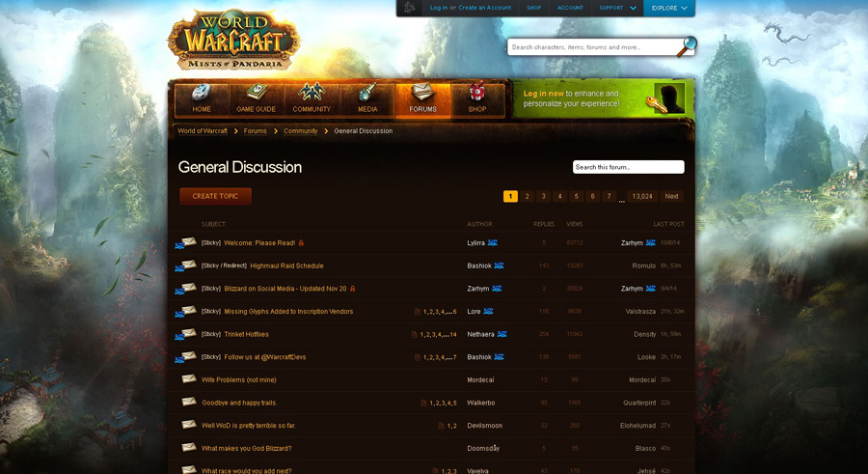
Task: Click the login avatar silhouette with key
Action: point(665,98)
